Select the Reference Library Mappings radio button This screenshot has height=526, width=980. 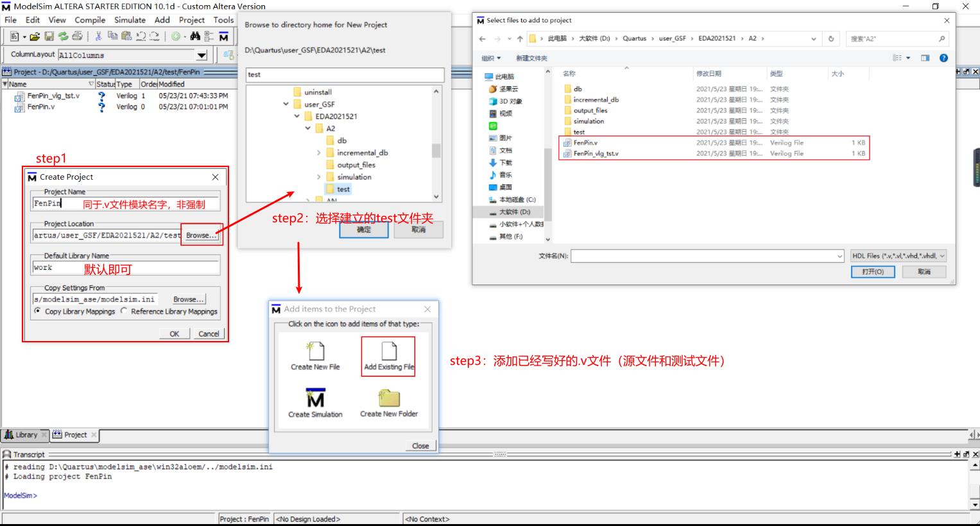coord(124,311)
